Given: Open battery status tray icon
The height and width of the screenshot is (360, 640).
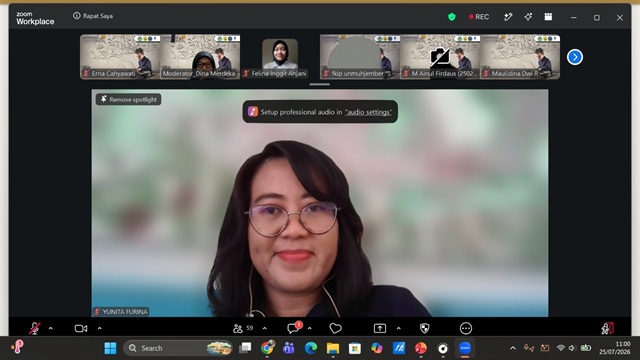Looking at the screenshot, I should click(586, 348).
